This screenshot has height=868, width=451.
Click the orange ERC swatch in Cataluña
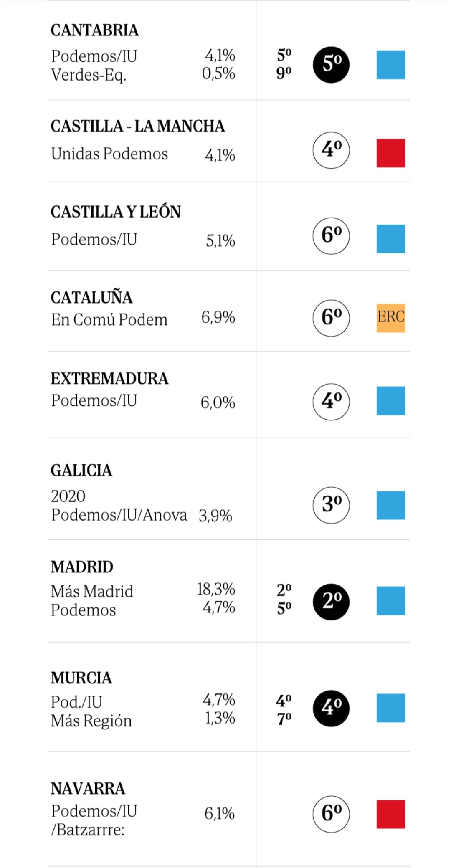(x=391, y=318)
